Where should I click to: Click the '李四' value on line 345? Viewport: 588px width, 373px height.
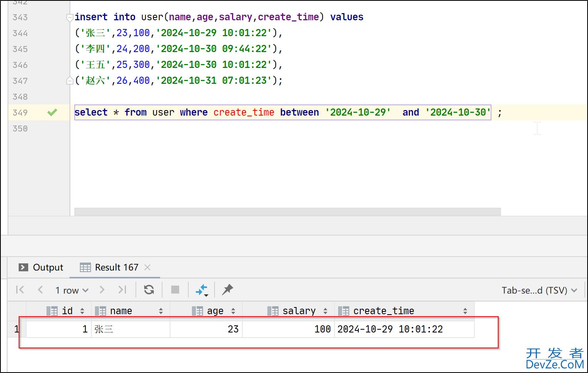pyautogui.click(x=95, y=49)
